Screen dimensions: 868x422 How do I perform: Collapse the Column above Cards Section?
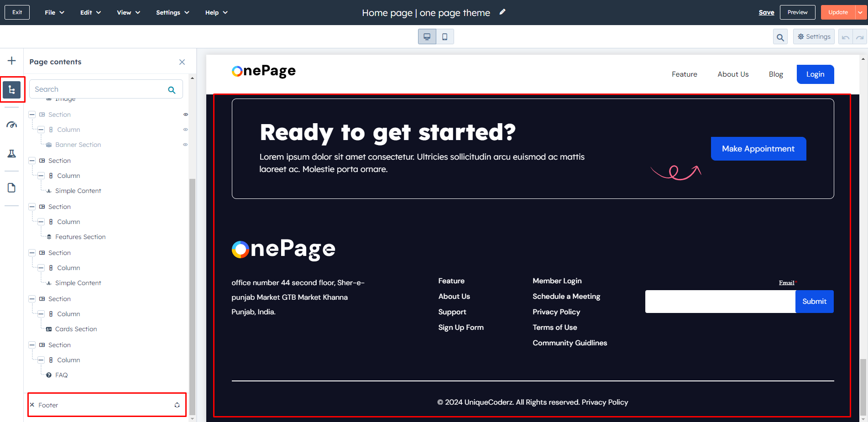pyautogui.click(x=41, y=314)
